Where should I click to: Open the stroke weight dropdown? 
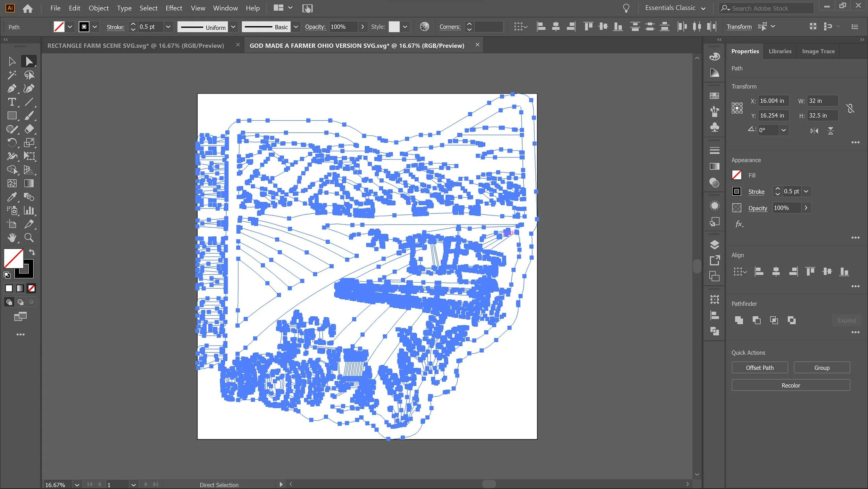tap(168, 27)
